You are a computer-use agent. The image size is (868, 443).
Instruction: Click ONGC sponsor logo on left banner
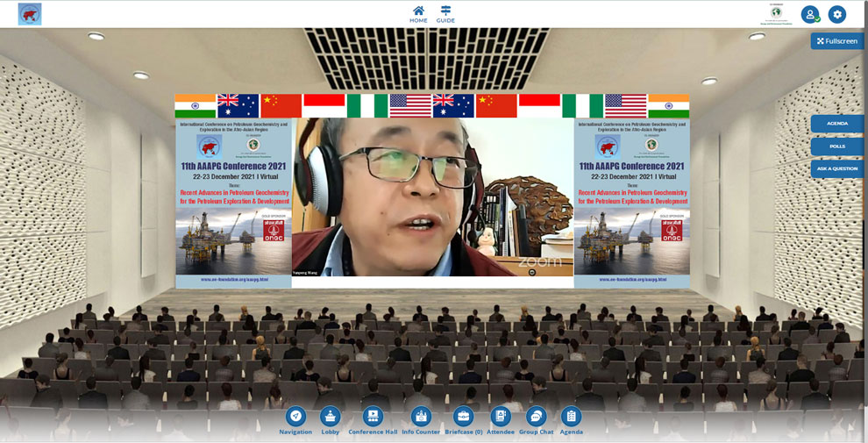(274, 230)
